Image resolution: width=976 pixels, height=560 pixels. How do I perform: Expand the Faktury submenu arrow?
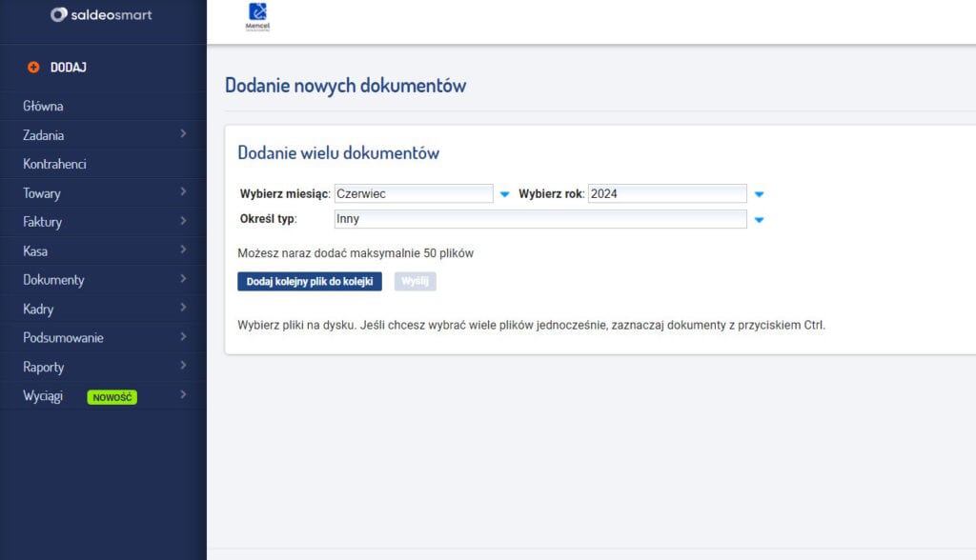click(183, 221)
